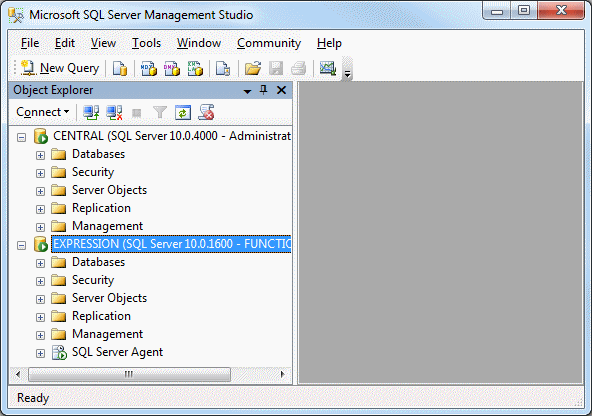Close the Object Explorer panel
This screenshot has width=592, height=416.
click(281, 90)
